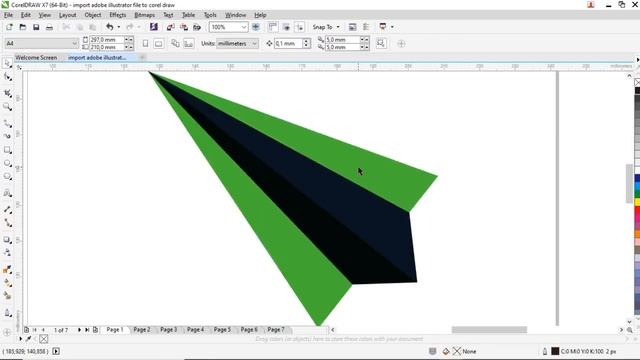This screenshot has width=640, height=360.
Task: Select the Interactive Fill tool
Action: (7, 282)
